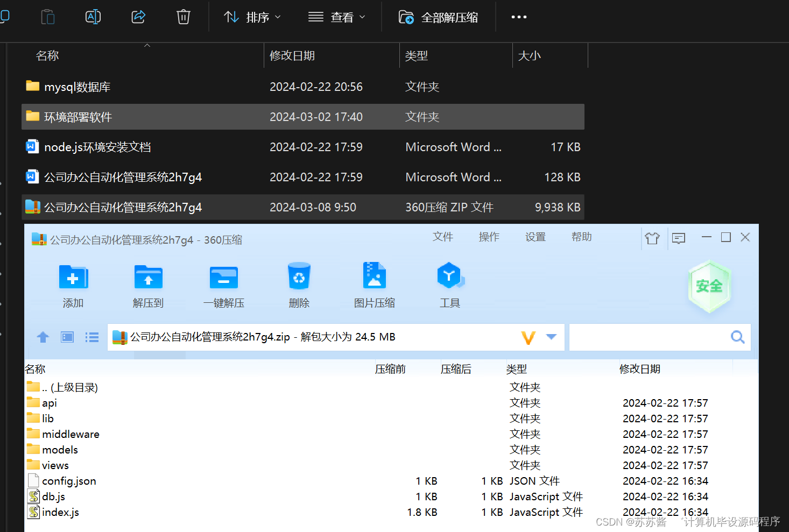This screenshot has width=789, height=532.
Task: Click the 全部解压缩 extract all button
Action: [439, 17]
